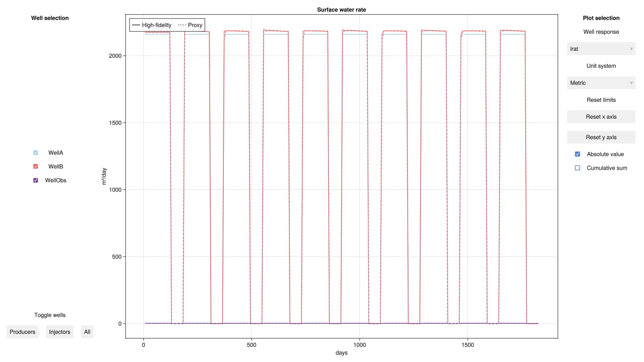Screen dimensions: 644x362
Task: Open the Metric unit system dropdown
Action: pos(601,83)
